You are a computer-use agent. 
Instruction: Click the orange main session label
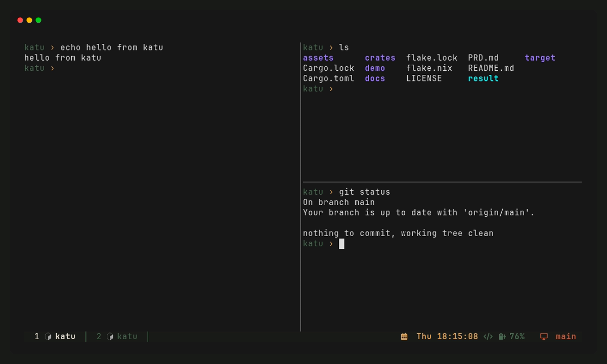coord(566,337)
